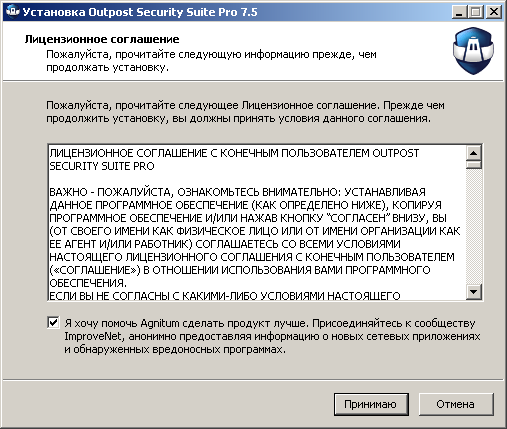Click the license scrollbar up arrow
Viewport: 507px width, 429px height.
[473, 153]
